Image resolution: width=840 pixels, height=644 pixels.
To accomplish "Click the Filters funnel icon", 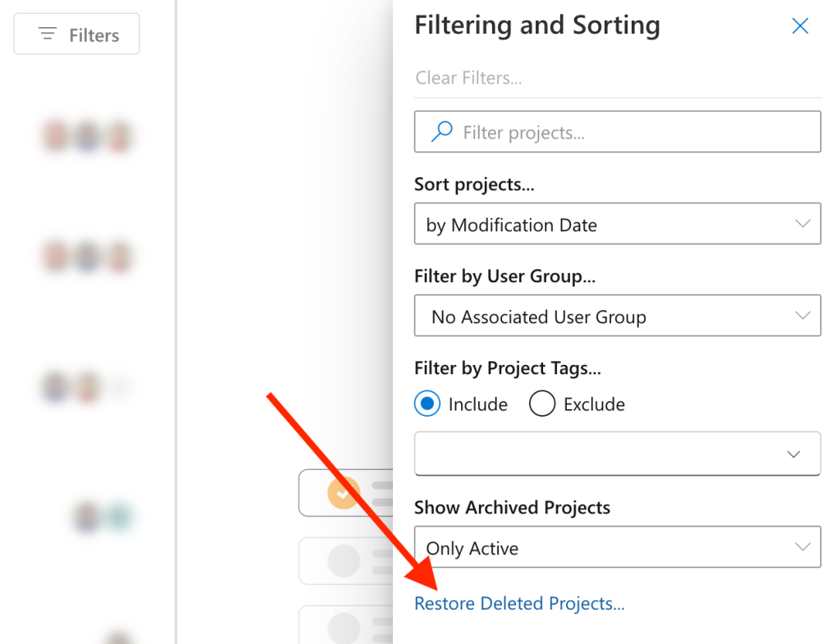I will (46, 34).
